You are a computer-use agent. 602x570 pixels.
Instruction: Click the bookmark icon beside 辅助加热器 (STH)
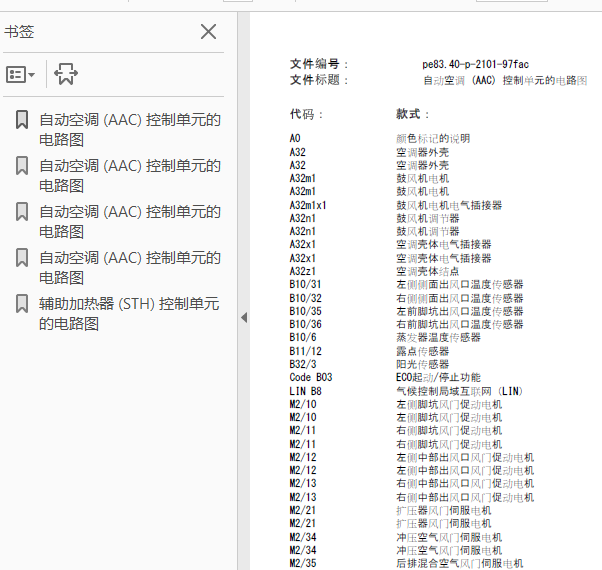click(22, 304)
